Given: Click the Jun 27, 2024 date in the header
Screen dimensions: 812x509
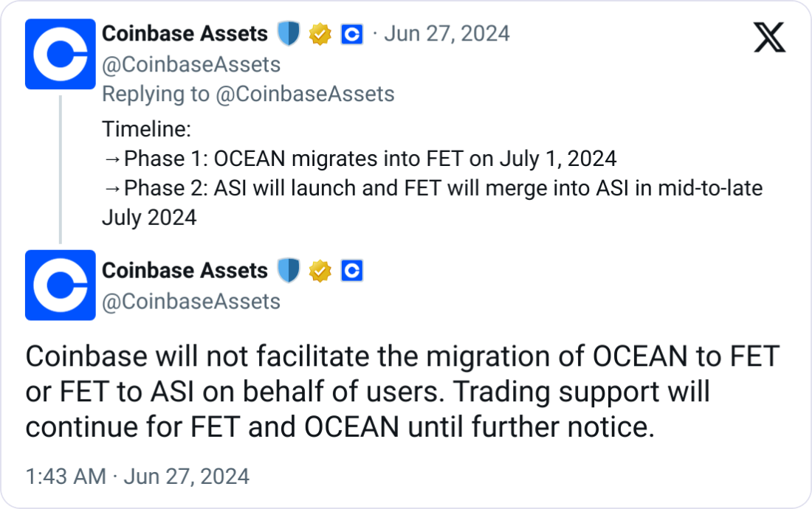Looking at the screenshot, I should coord(447,34).
